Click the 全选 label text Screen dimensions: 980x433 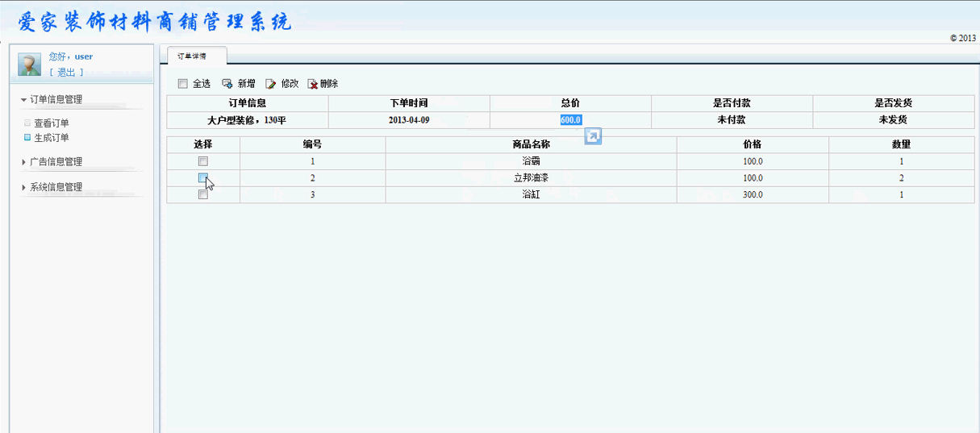click(202, 84)
